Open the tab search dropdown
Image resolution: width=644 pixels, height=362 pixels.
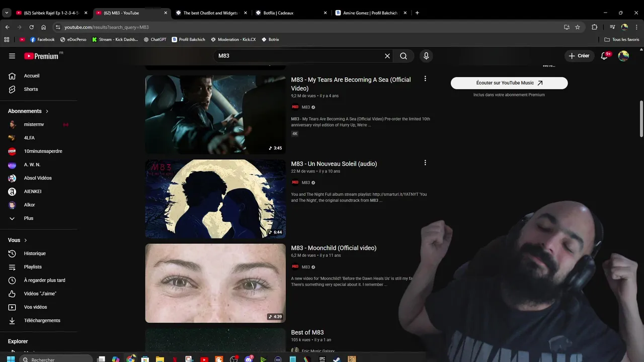[7, 13]
